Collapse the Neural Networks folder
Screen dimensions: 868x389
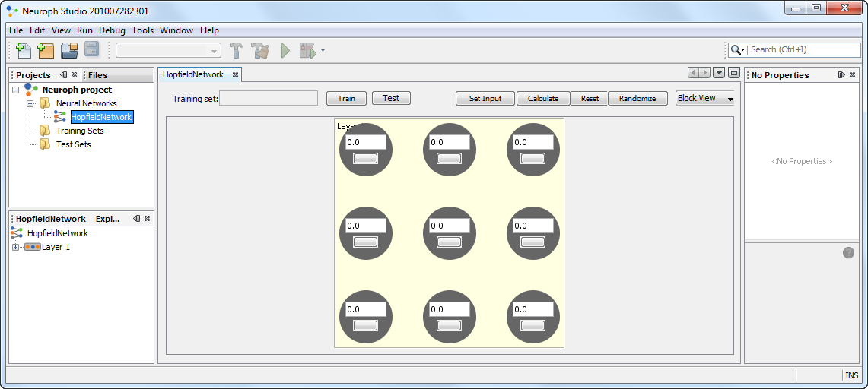pos(31,103)
